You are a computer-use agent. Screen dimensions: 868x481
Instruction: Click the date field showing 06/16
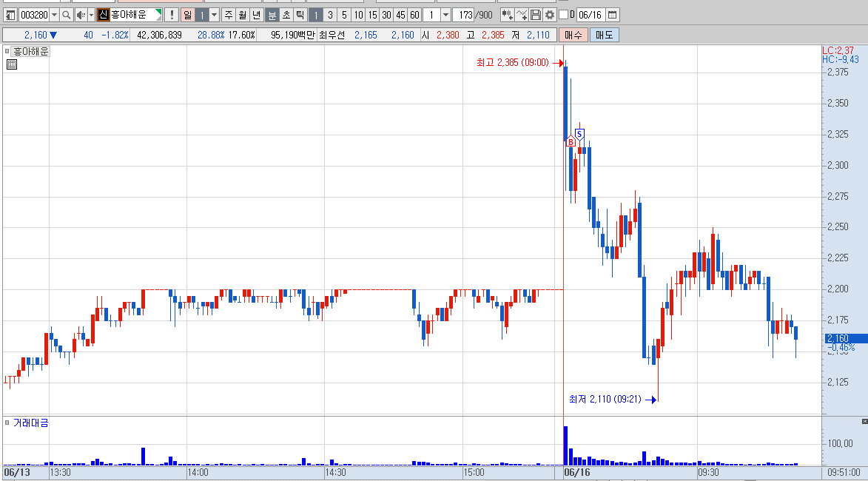point(591,15)
